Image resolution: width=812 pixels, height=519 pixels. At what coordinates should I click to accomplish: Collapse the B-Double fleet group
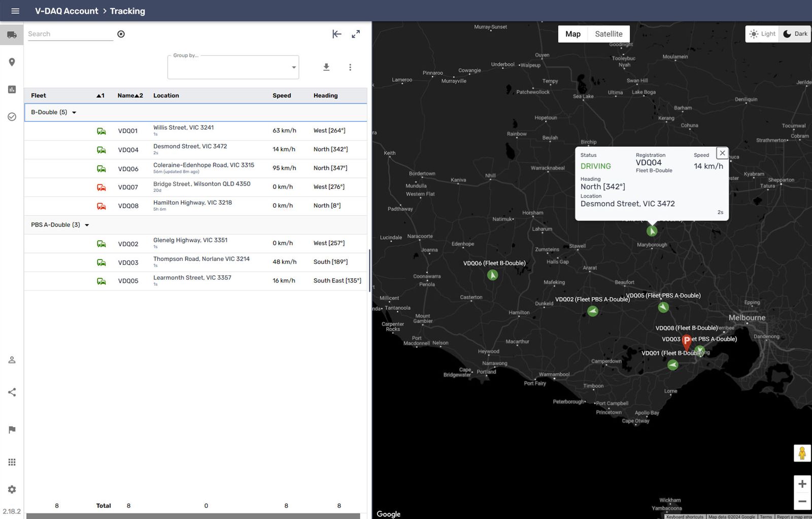point(74,112)
